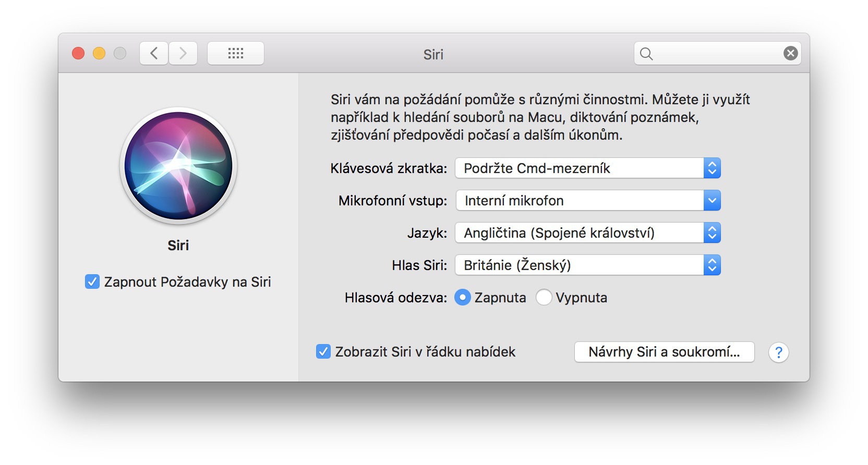868x465 pixels.
Task: Focus the search input field
Action: [x=718, y=53]
